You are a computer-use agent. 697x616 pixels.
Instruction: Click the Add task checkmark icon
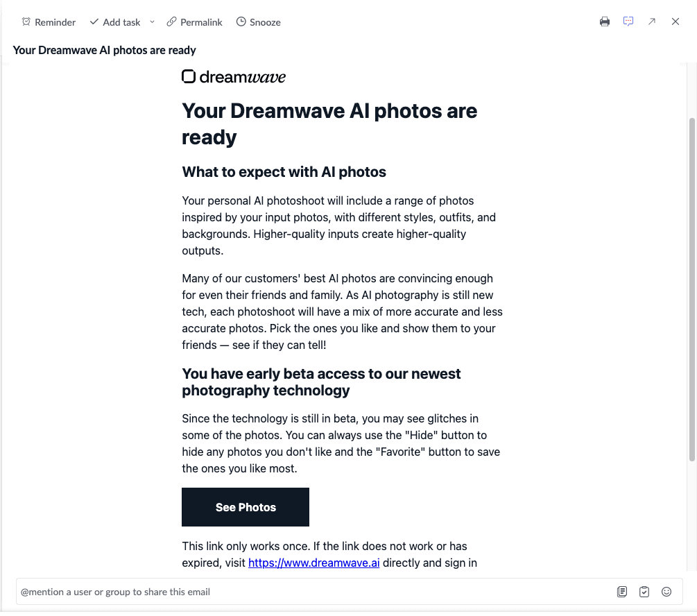pyautogui.click(x=93, y=22)
